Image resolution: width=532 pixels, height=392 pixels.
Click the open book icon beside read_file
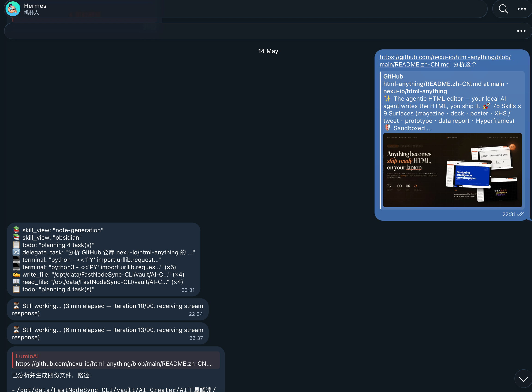[16, 282]
